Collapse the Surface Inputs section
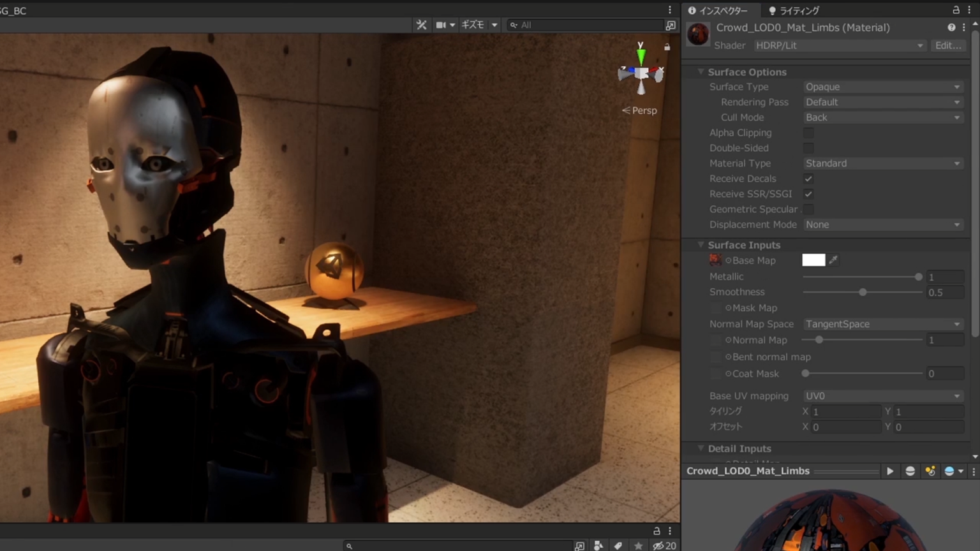The image size is (980, 551). pyautogui.click(x=701, y=245)
